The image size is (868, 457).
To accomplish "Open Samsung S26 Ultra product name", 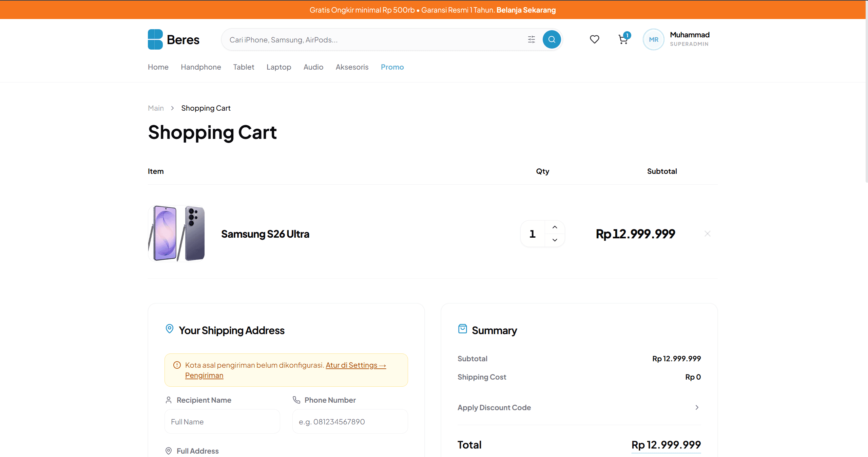I will [265, 234].
